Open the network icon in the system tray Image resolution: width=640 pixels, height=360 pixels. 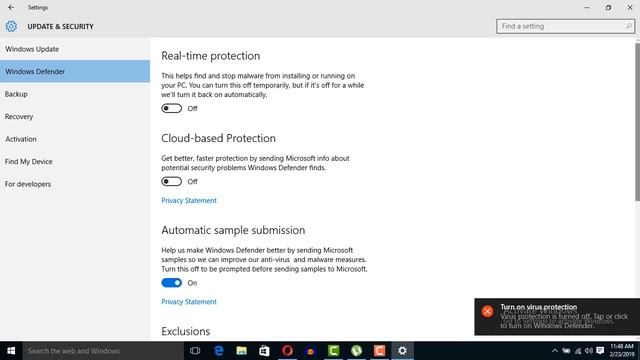[x=578, y=351]
